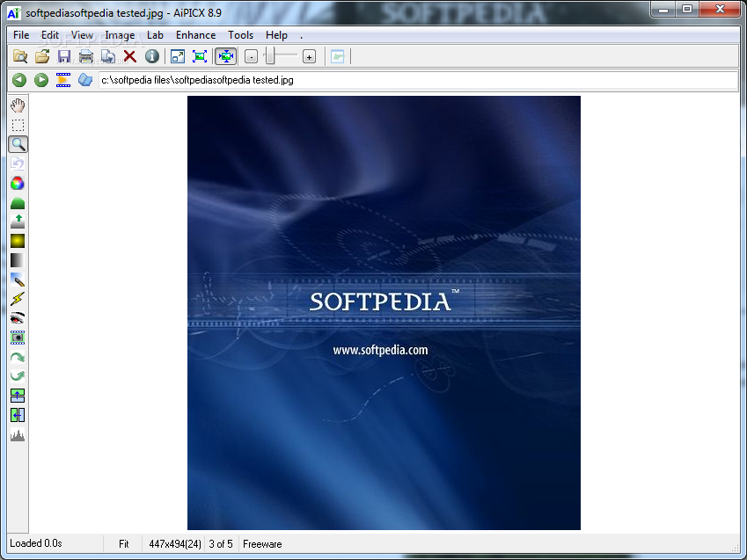Open the File menu
Screen dimensions: 747x560
pyautogui.click(x=21, y=35)
